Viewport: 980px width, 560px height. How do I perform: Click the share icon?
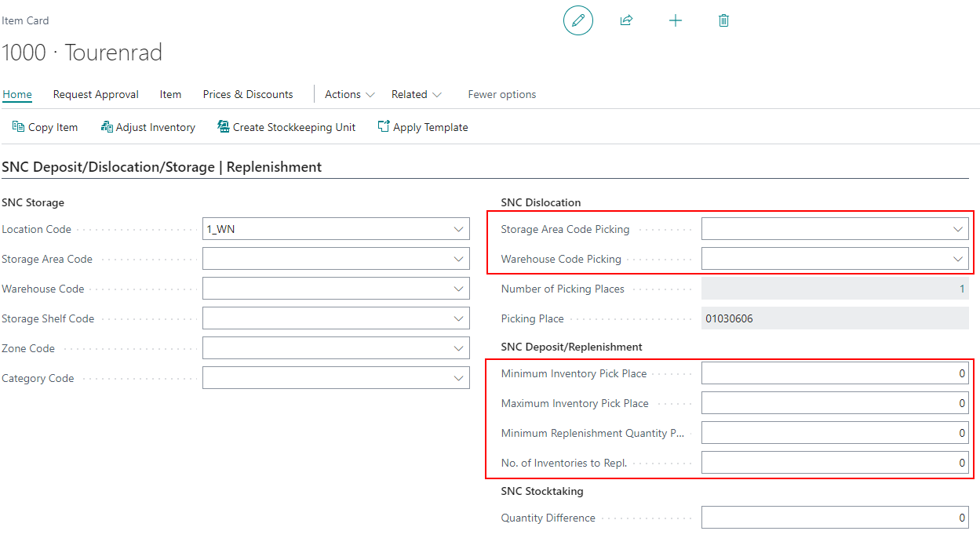click(626, 20)
